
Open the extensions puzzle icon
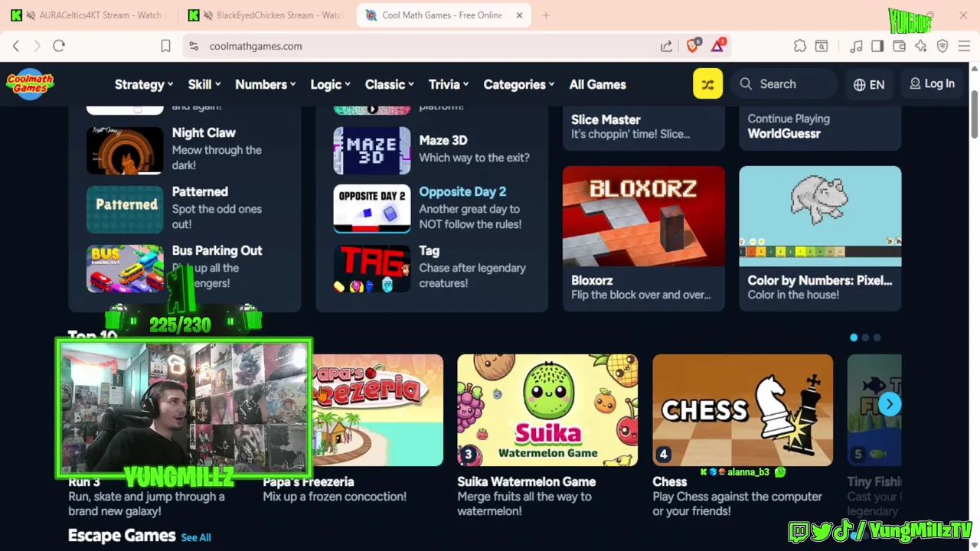[800, 46]
